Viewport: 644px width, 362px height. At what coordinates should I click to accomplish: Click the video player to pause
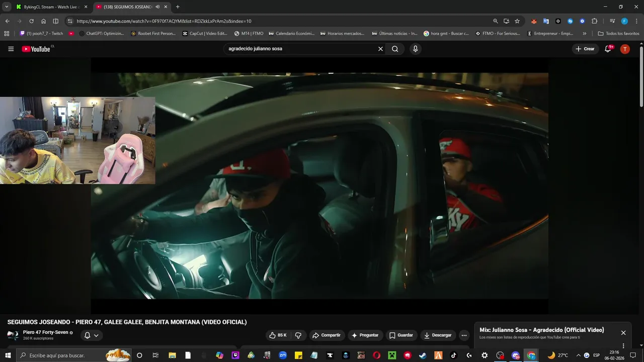coord(319,186)
